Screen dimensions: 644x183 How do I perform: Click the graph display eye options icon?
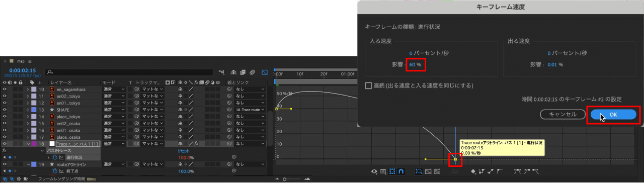(374, 171)
